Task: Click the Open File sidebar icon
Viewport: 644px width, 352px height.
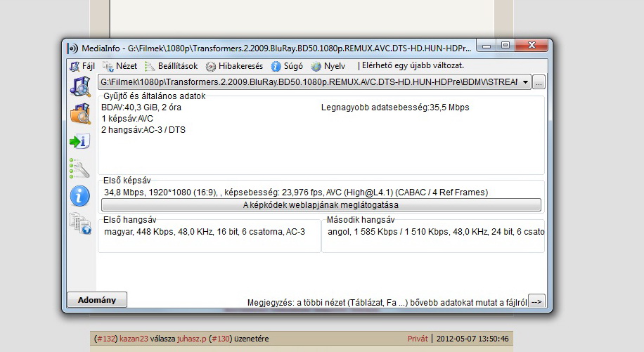Action: 80,86
